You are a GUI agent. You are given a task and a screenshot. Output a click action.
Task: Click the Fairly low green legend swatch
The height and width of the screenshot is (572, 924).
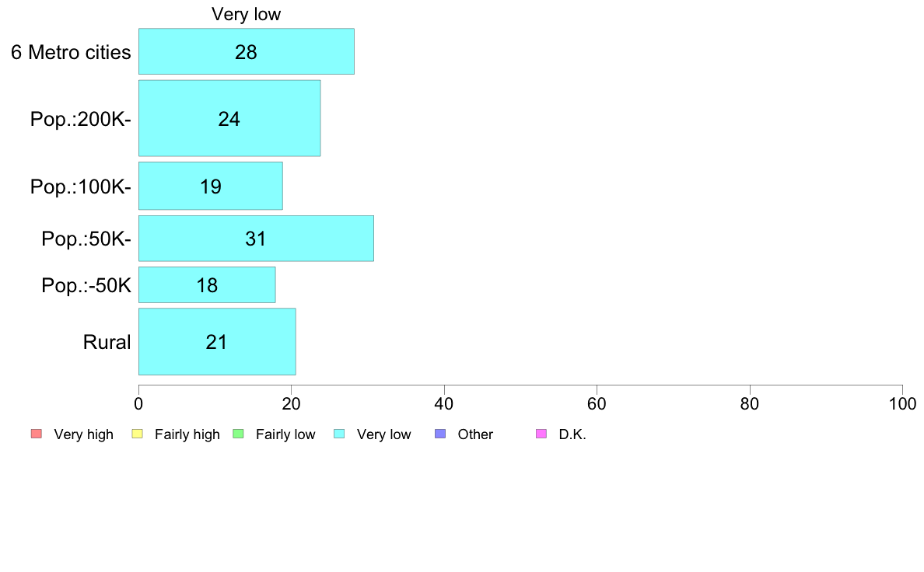tap(239, 434)
